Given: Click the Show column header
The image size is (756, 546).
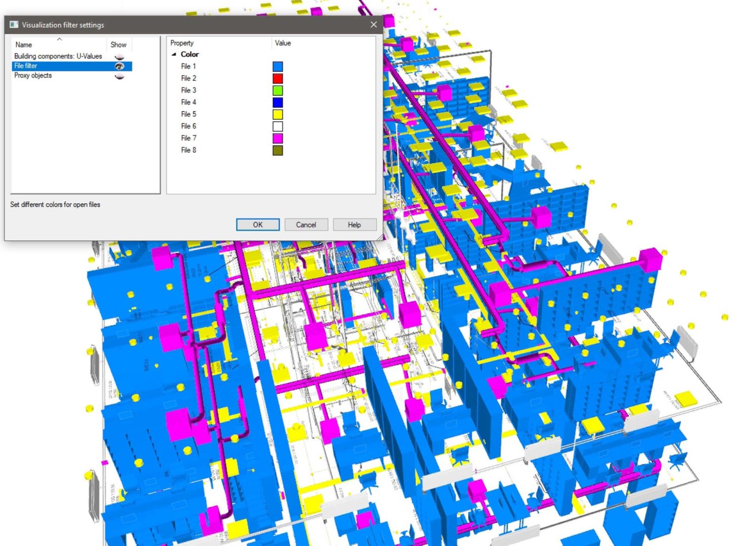Looking at the screenshot, I should 118,44.
